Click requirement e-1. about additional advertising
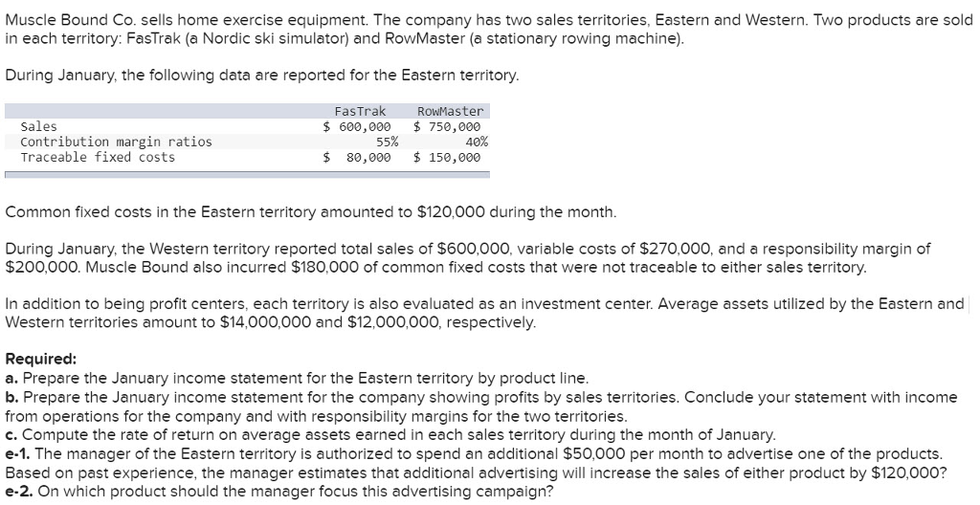 [476, 463]
